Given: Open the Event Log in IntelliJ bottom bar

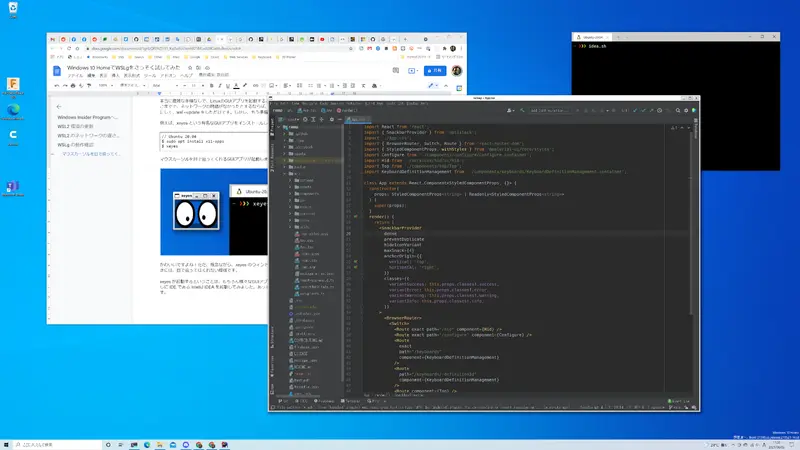Looking at the screenshot, I should pyautogui.click(x=679, y=401).
